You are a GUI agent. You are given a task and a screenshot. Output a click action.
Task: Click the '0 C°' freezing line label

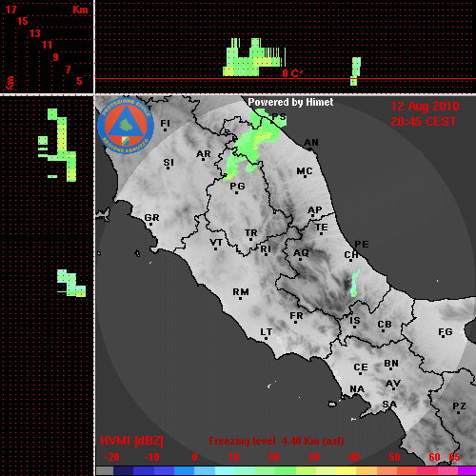point(292,73)
